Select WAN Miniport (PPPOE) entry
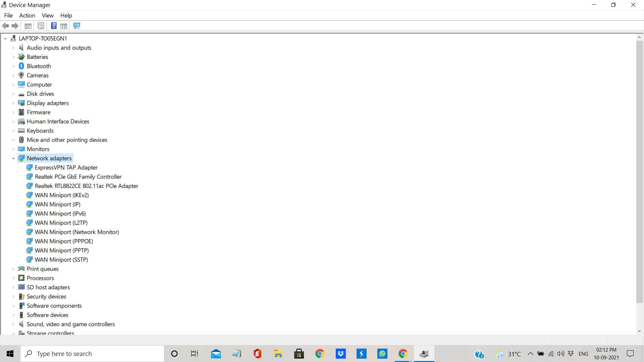 click(64, 241)
